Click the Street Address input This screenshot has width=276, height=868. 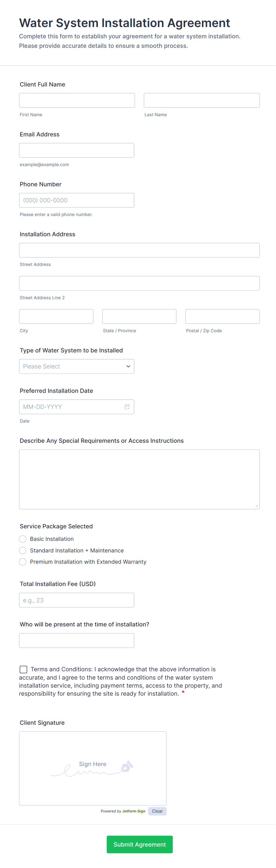click(139, 251)
